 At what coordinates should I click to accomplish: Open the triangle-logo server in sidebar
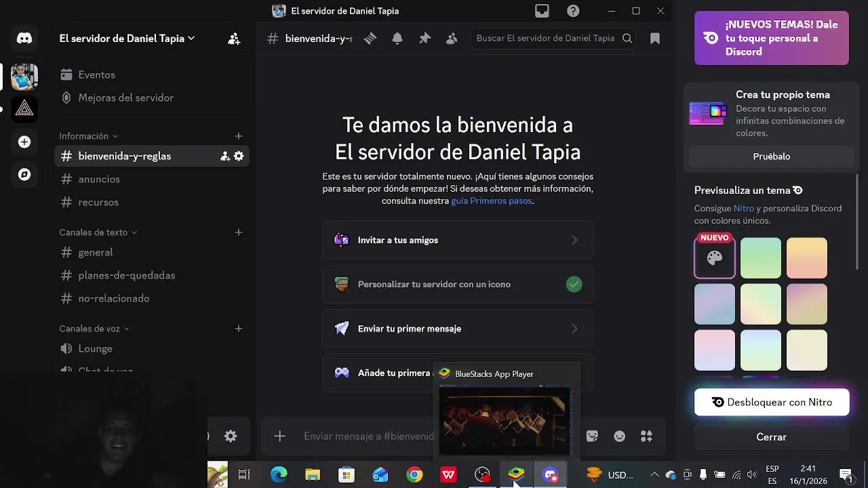(x=24, y=108)
